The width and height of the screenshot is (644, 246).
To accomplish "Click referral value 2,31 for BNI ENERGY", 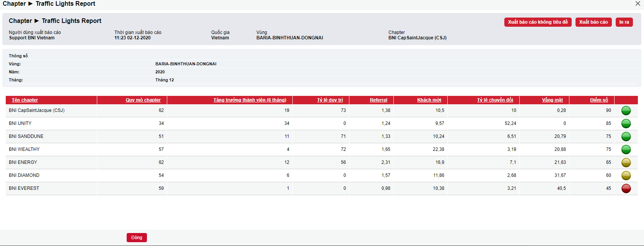I will coord(386,162).
